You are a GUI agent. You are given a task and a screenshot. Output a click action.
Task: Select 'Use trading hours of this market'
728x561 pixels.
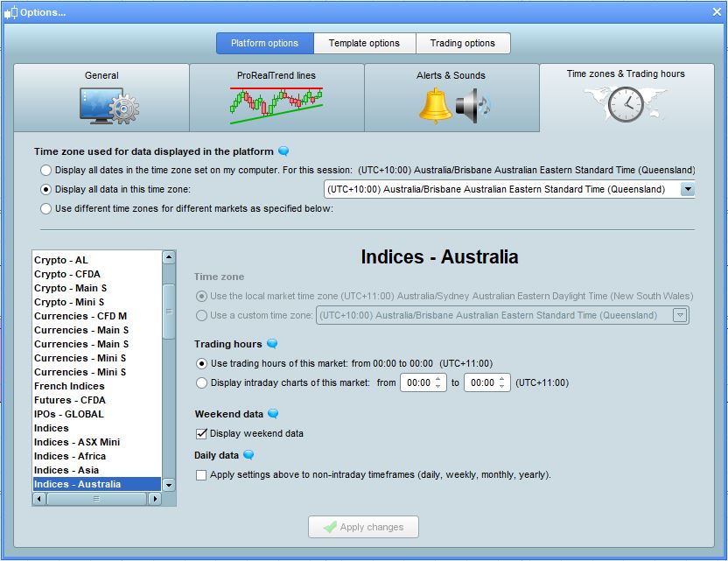pos(201,363)
